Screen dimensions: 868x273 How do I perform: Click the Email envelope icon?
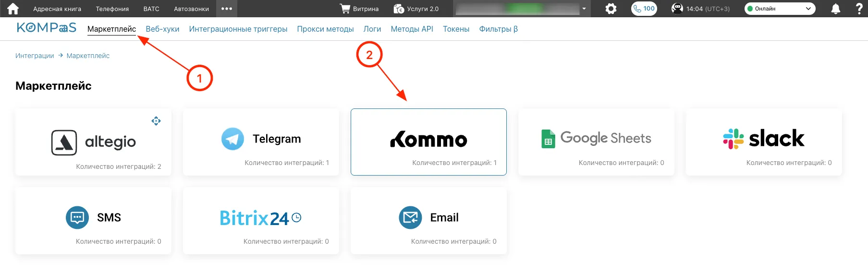point(410,217)
